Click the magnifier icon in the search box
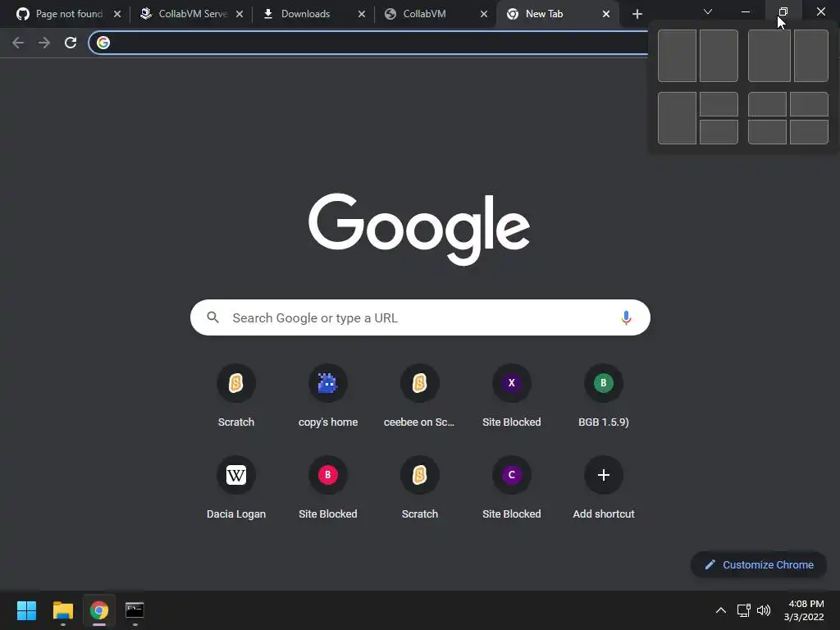Screen dimensions: 840x630 [x=213, y=317]
